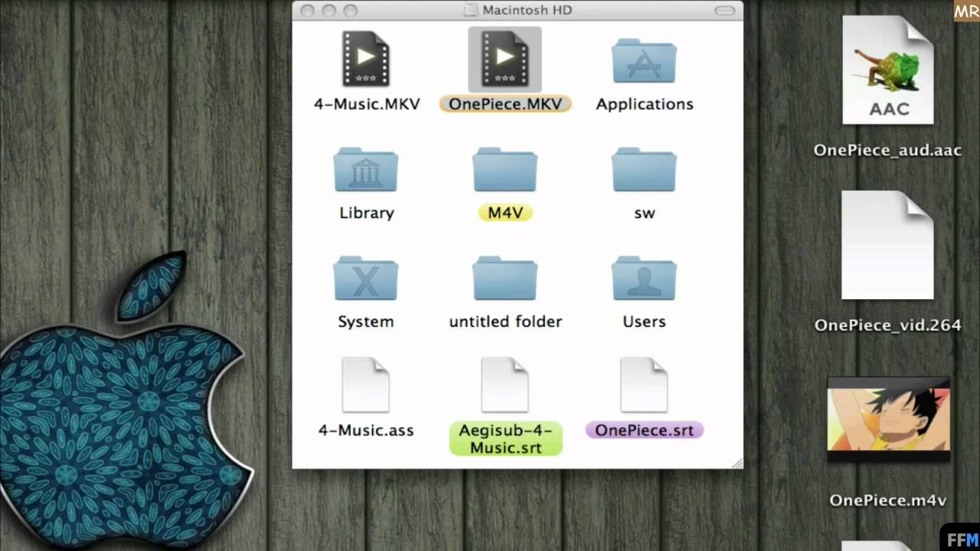Click the green-labeled Aegisub-4-Music.srt file name
980x551 pixels.
click(505, 439)
